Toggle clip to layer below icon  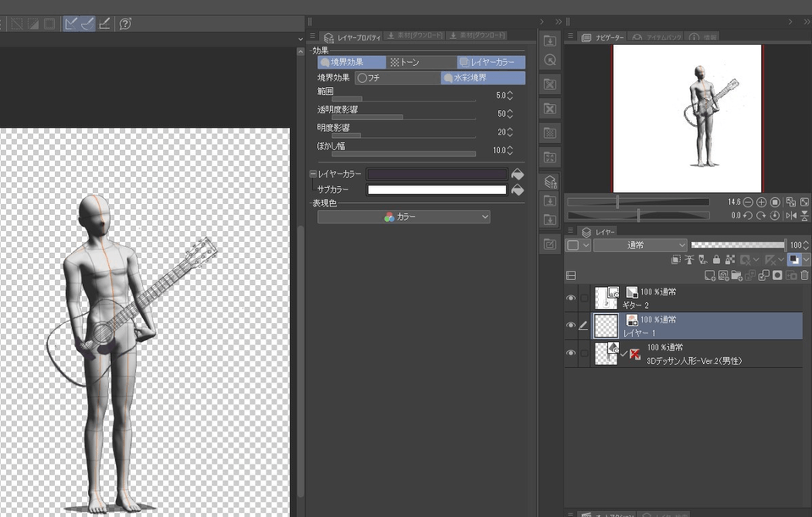676,260
